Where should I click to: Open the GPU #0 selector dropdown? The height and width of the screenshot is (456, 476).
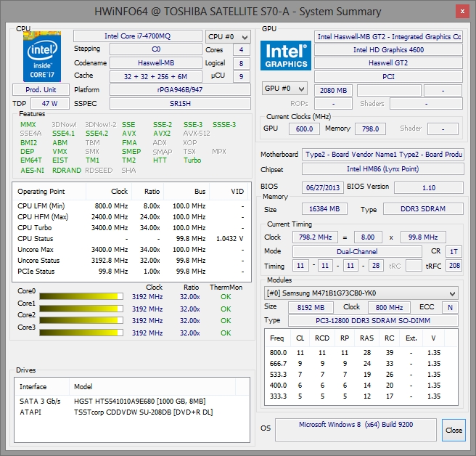284,89
